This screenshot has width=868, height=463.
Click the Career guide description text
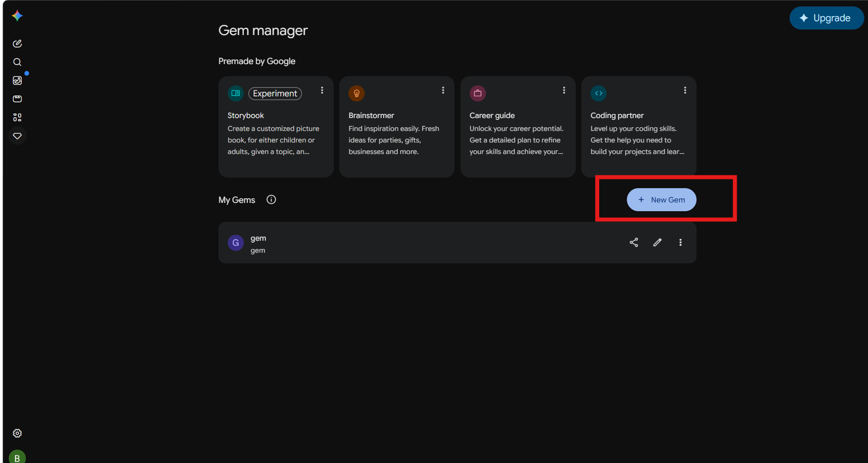[x=516, y=140]
